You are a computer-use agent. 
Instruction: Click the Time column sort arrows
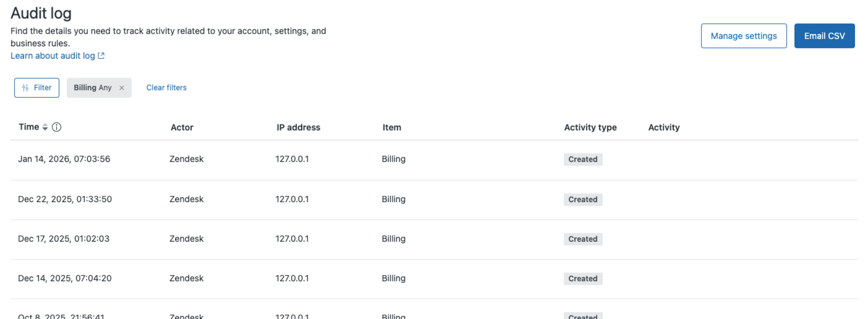(x=45, y=127)
